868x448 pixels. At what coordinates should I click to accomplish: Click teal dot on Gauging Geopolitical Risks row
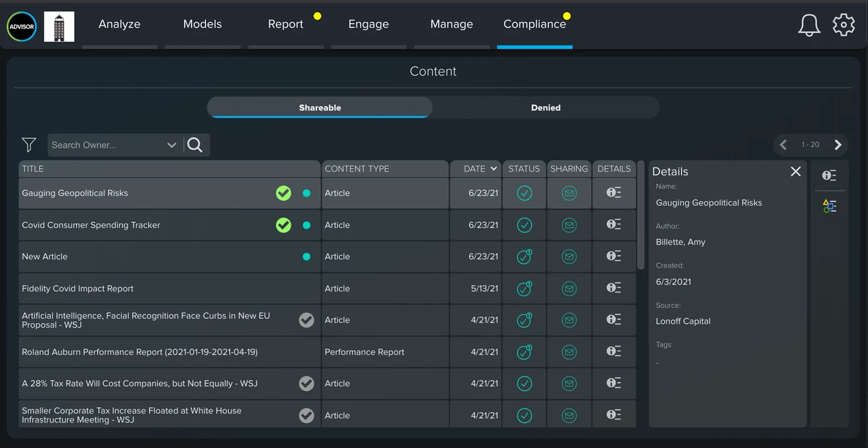pyautogui.click(x=306, y=193)
